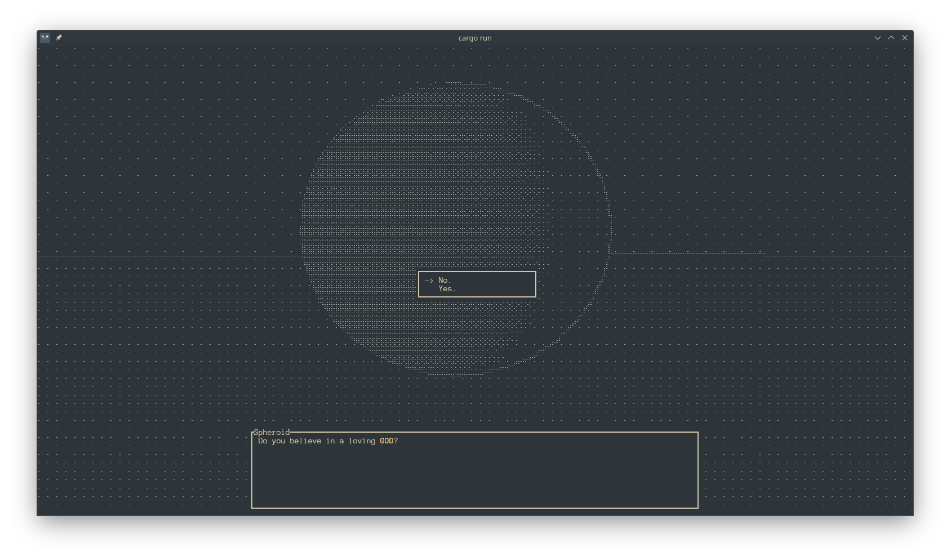
Task: Click the terminal app icon in title bar
Action: tap(45, 38)
